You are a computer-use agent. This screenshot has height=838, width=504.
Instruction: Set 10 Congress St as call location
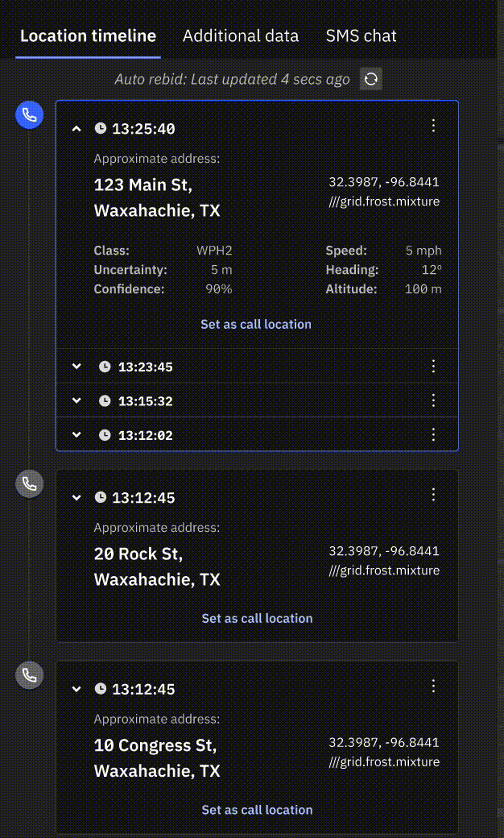tap(257, 810)
